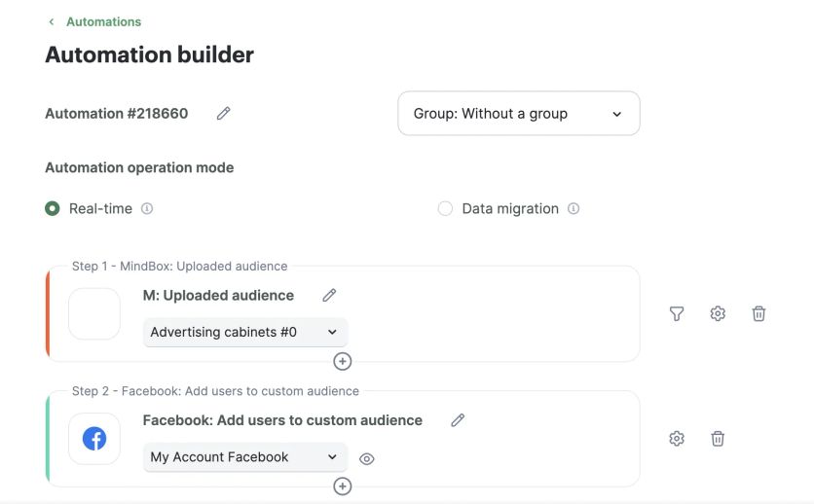Open settings gear for Step 1 MindBox
The width and height of the screenshot is (814, 504).
coord(718,313)
